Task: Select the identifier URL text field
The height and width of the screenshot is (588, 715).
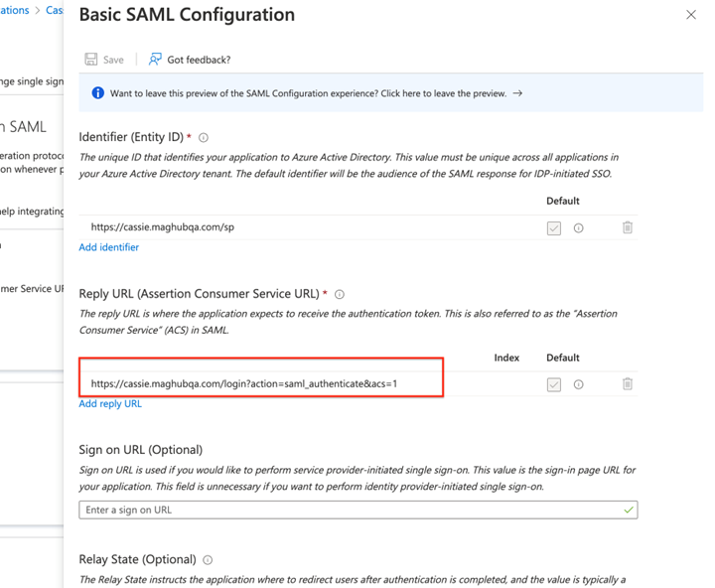Action: (298, 227)
